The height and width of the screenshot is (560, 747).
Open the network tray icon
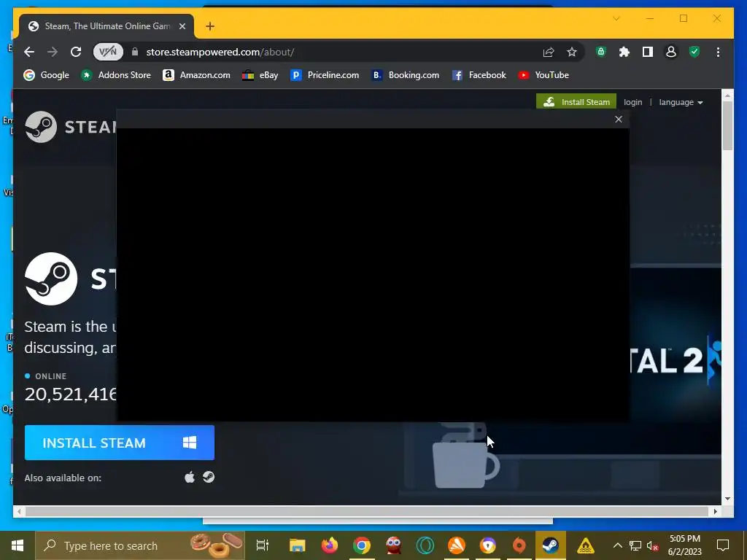[635, 545]
